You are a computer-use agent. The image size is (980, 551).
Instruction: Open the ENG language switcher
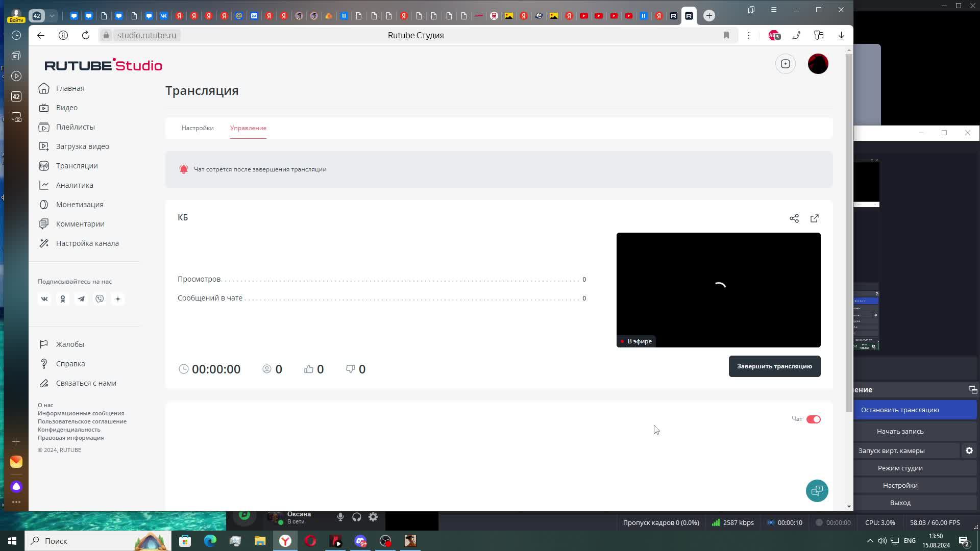910,541
